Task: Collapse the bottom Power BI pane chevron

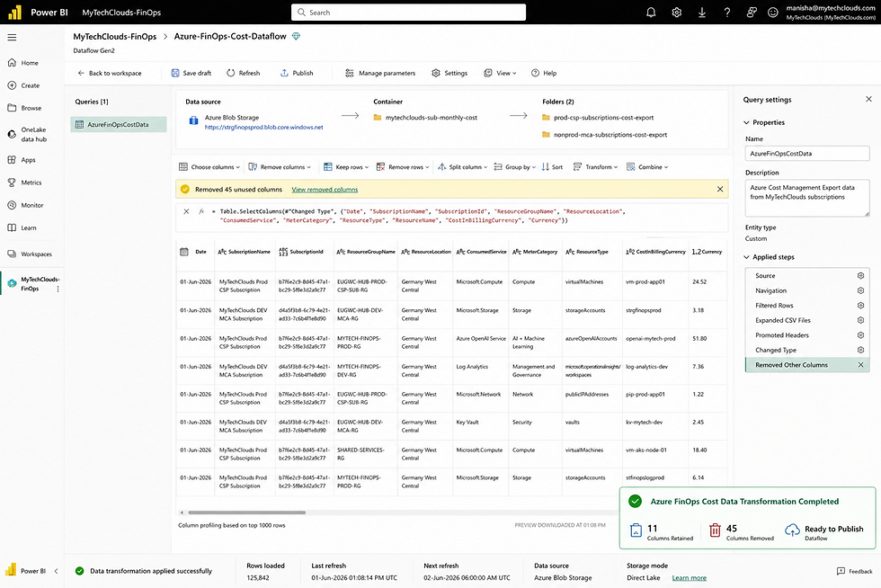Action: (x=56, y=571)
